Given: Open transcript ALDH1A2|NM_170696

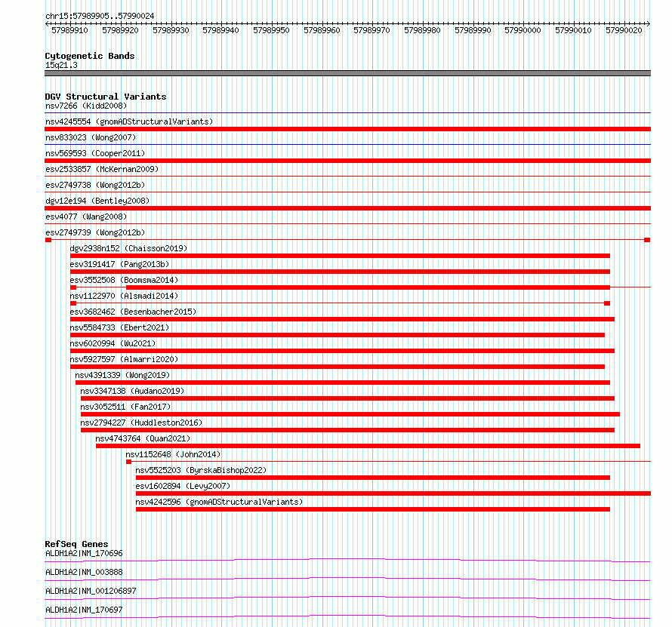Looking at the screenshot, I should [x=84, y=553].
